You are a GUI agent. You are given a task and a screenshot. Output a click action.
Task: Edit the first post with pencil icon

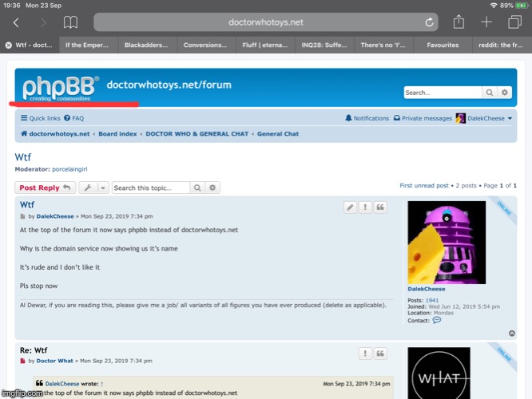coord(350,207)
